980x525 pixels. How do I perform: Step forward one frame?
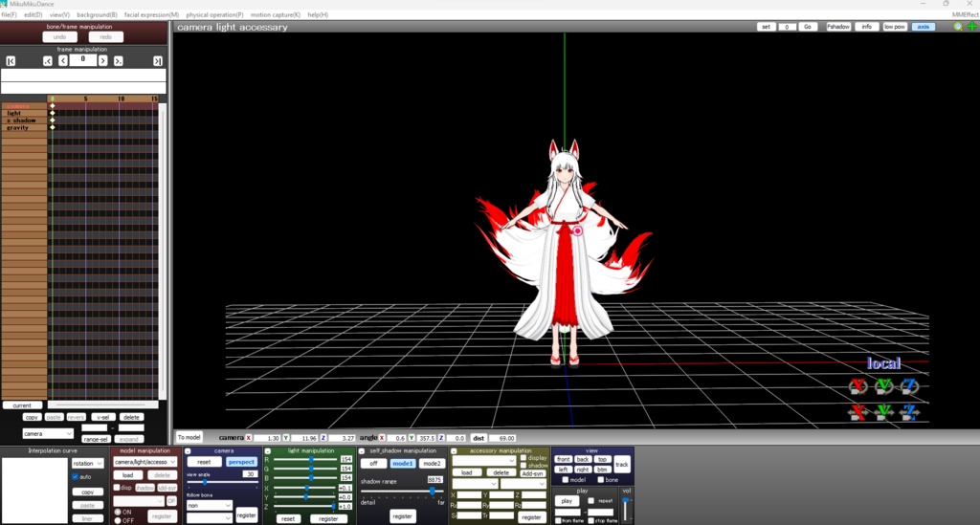click(102, 60)
